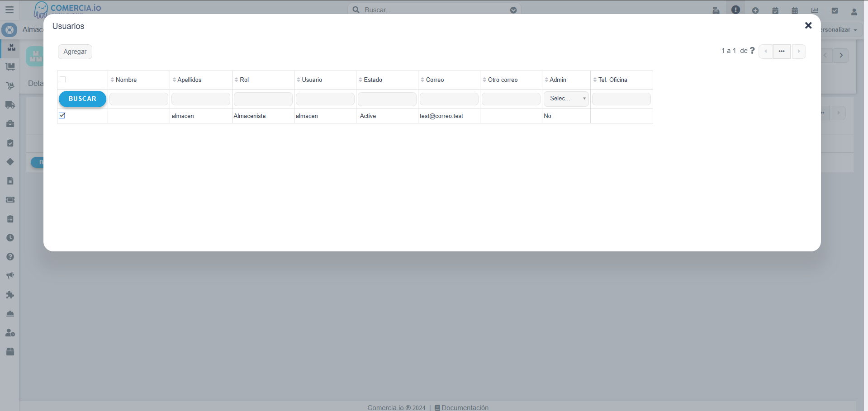
Task: Toggle the select-all checkbox in header
Action: (x=63, y=80)
